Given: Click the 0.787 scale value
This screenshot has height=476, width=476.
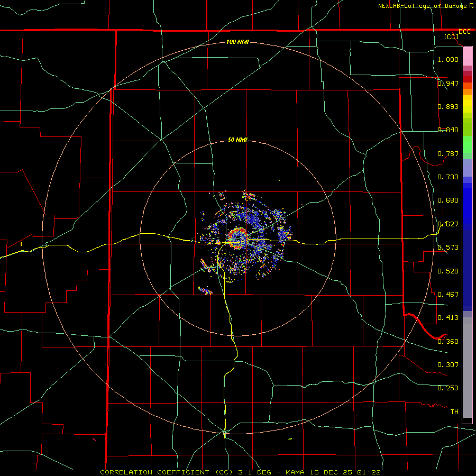Looking at the screenshot, I should [448, 153].
